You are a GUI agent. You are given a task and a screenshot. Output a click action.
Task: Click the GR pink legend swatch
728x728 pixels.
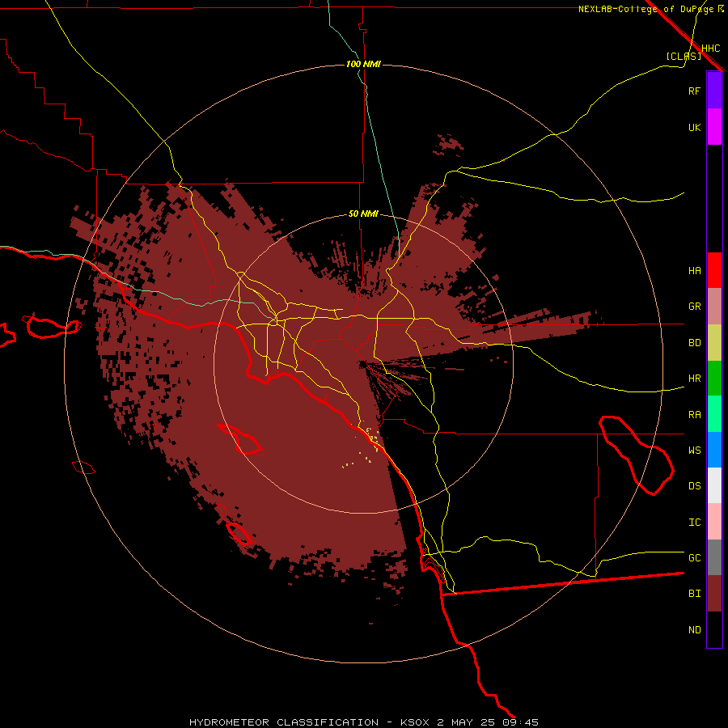714,306
